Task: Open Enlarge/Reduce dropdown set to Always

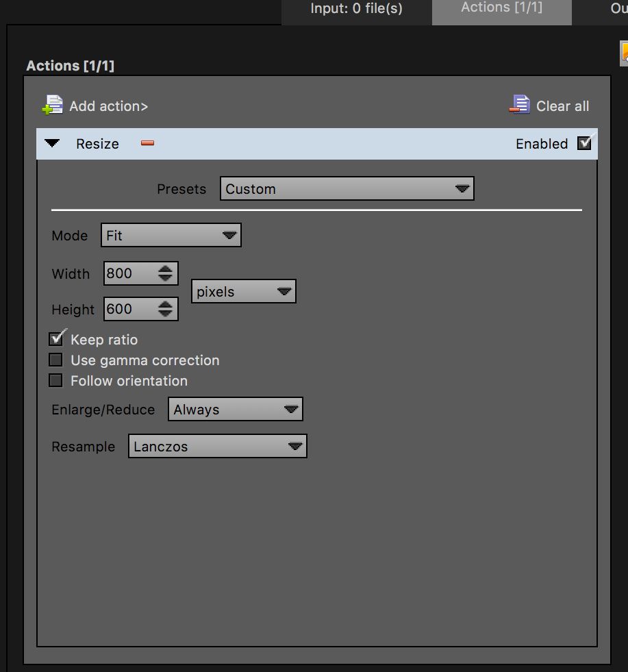Action: pyautogui.click(x=235, y=409)
